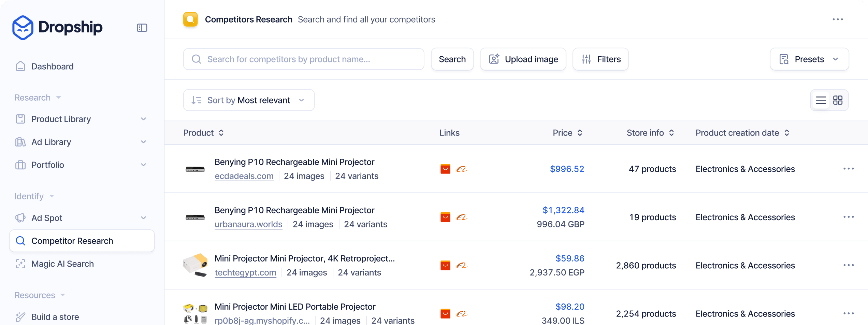This screenshot has height=325, width=868.
Task: Open Sort by Most relevant dropdown
Action: [x=249, y=100]
